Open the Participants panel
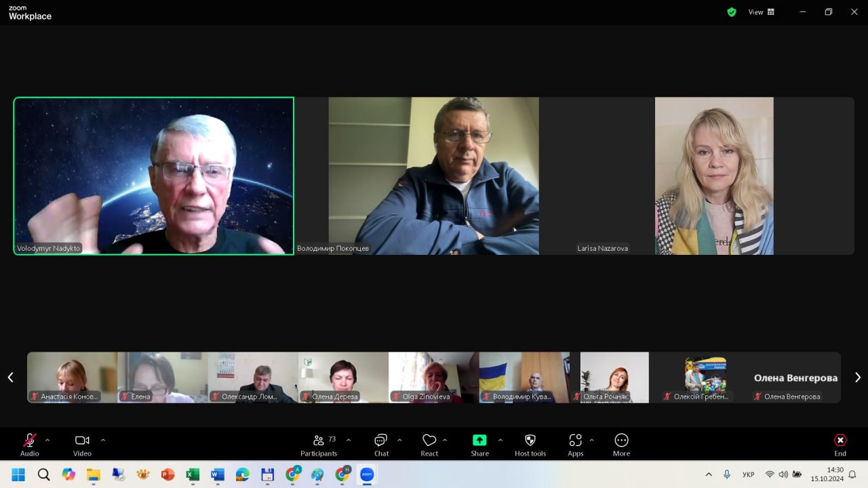Image resolution: width=868 pixels, height=488 pixels. (x=319, y=445)
